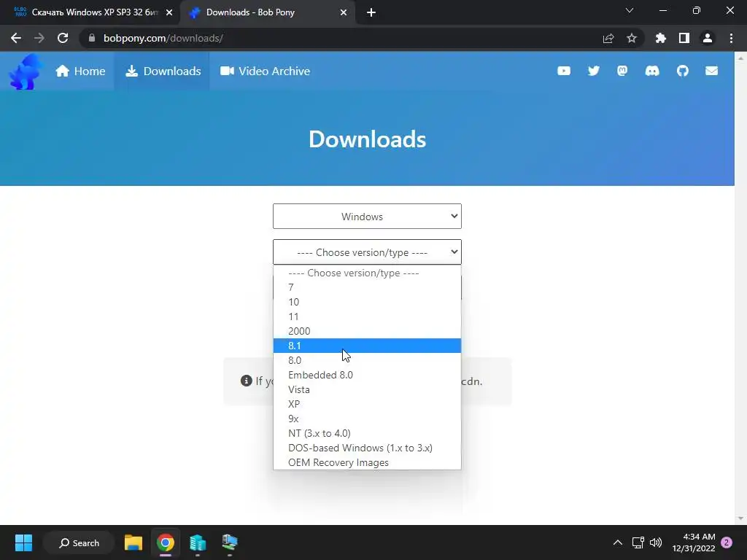747x560 pixels.
Task: Collapse the Choose version/type dropdown
Action: click(x=367, y=252)
